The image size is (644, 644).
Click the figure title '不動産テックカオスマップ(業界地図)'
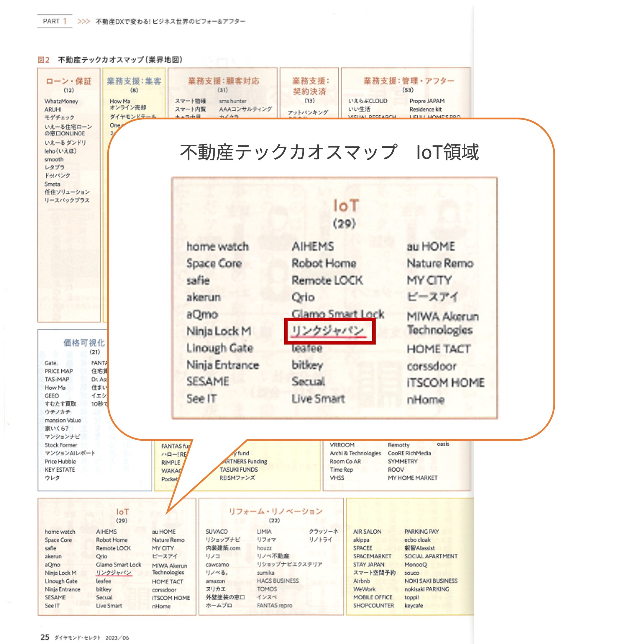[x=120, y=60]
